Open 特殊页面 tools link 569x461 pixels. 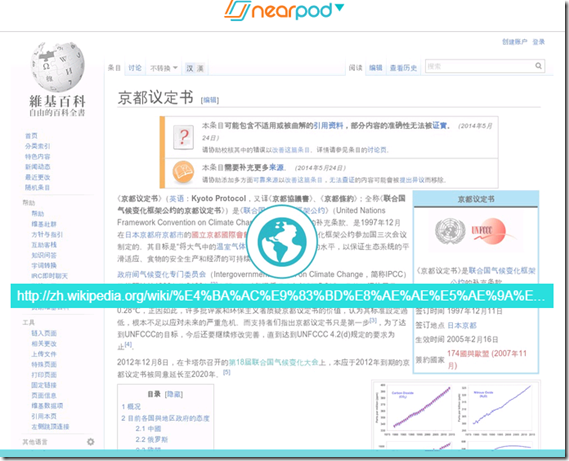[x=44, y=364]
